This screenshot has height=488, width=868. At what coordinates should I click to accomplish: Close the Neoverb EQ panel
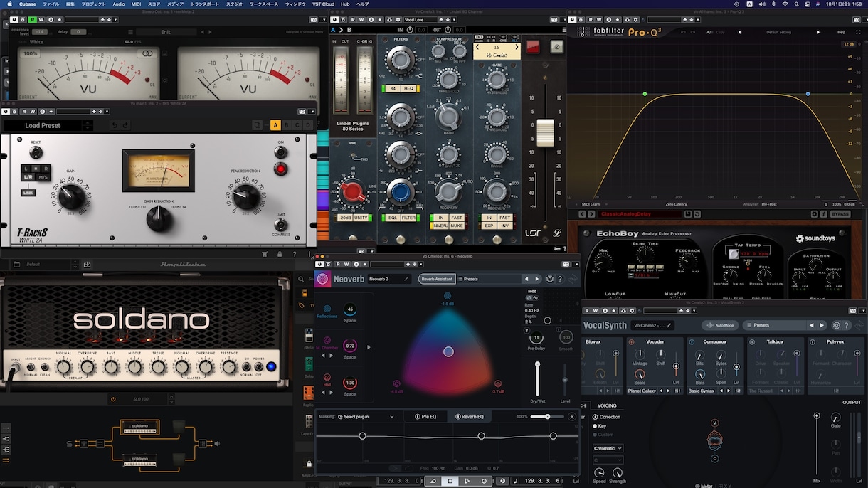pos(572,416)
